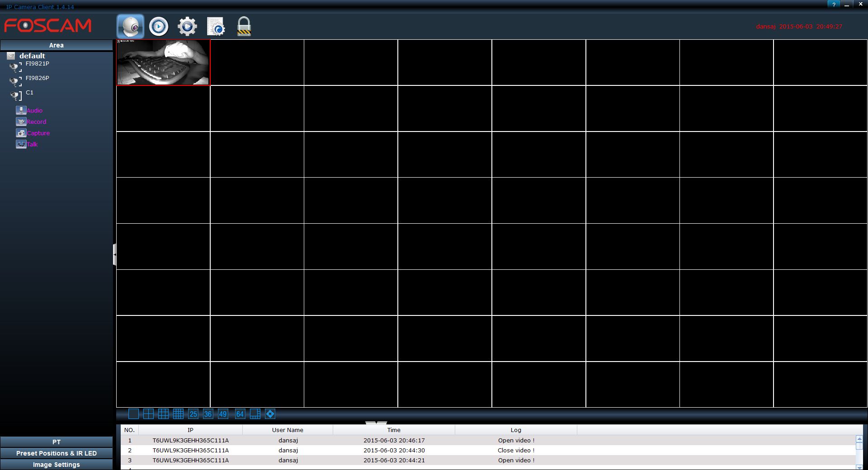Open the PT panel tab

pyautogui.click(x=57, y=442)
